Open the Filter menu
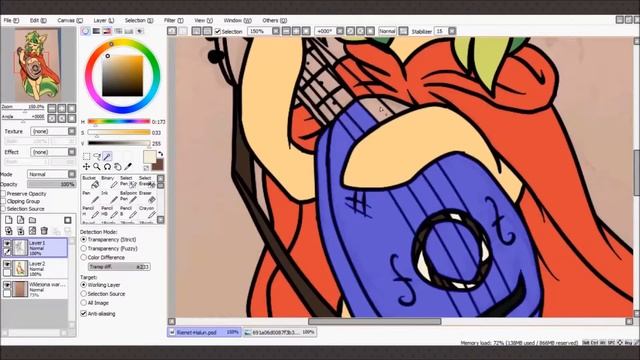The image size is (640, 360). [x=173, y=20]
